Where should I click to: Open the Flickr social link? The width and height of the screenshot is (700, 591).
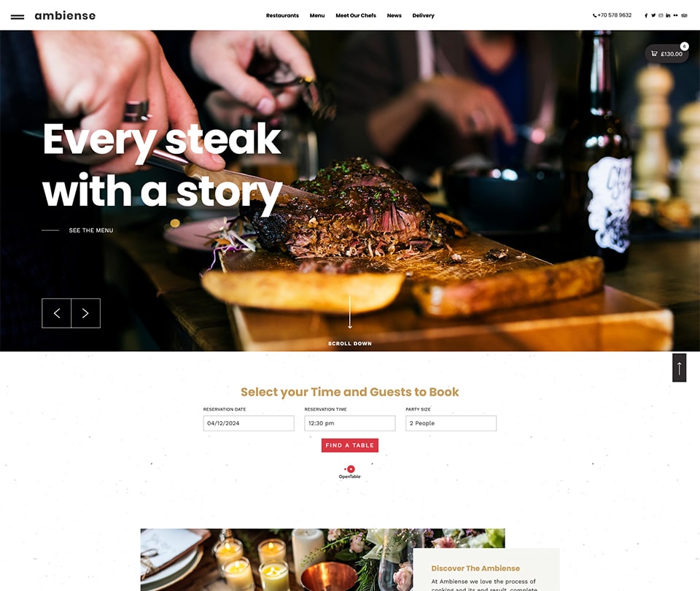tap(675, 15)
